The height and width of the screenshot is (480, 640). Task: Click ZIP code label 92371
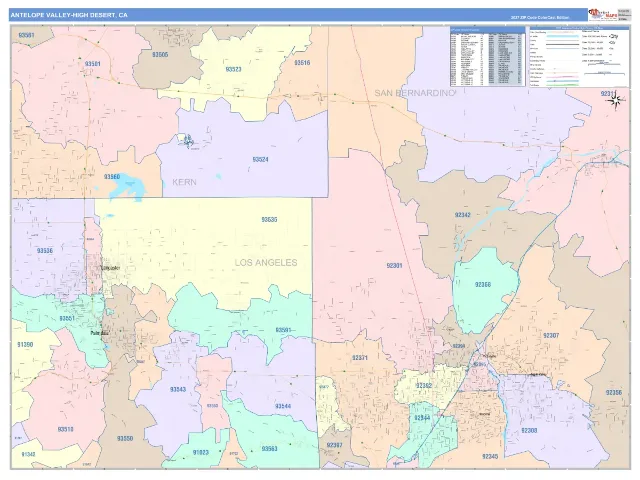coord(360,358)
